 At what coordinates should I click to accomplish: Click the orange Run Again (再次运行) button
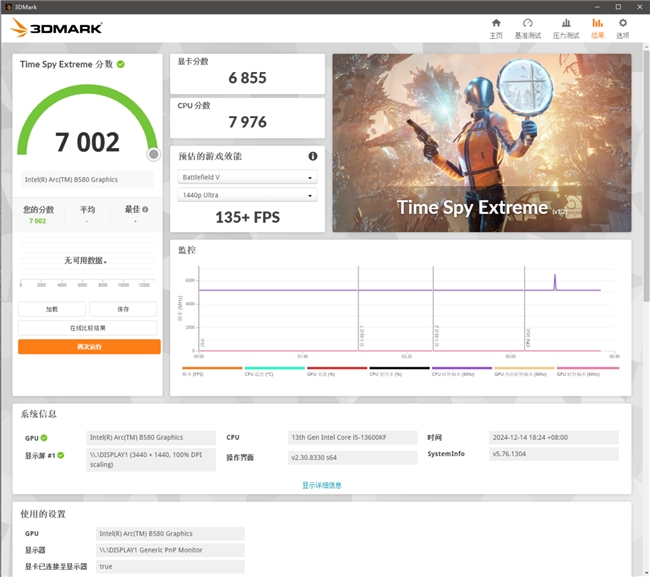coord(89,347)
